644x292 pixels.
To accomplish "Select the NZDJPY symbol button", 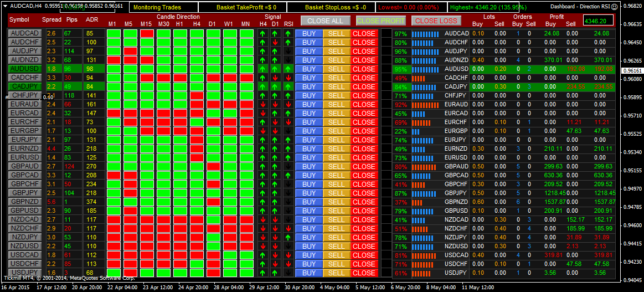I will click(x=25, y=237).
